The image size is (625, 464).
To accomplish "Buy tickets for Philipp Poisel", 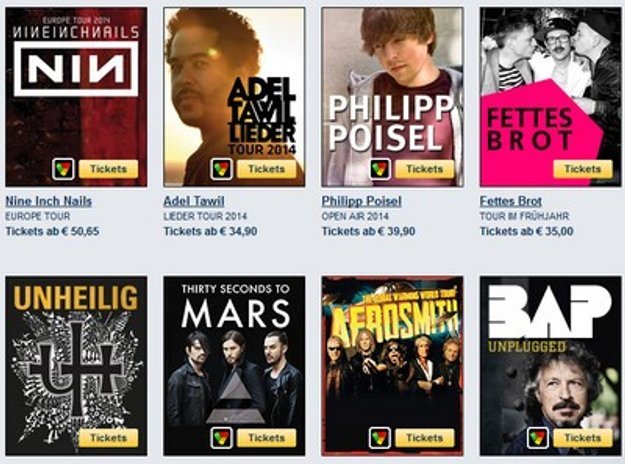I will click(425, 169).
